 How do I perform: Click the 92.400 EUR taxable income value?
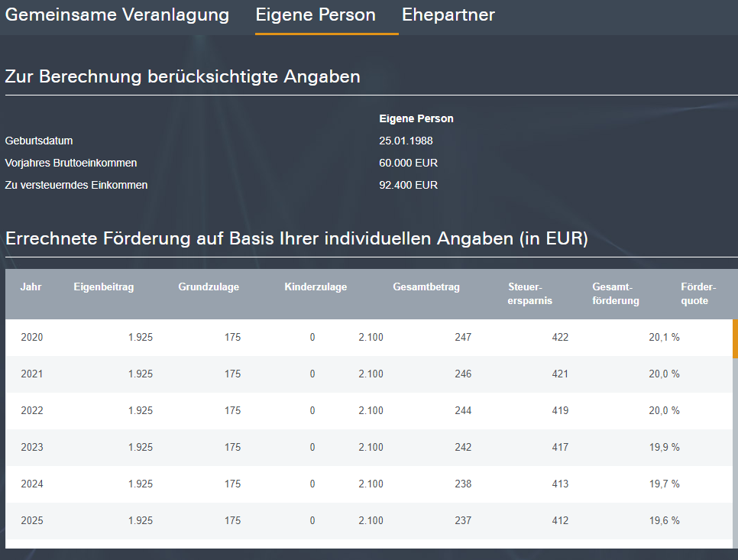click(x=408, y=185)
